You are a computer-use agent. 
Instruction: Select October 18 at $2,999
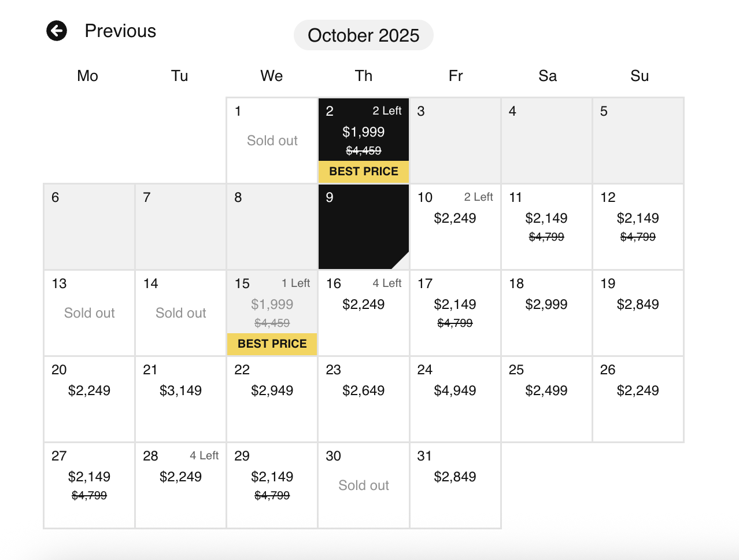(546, 313)
